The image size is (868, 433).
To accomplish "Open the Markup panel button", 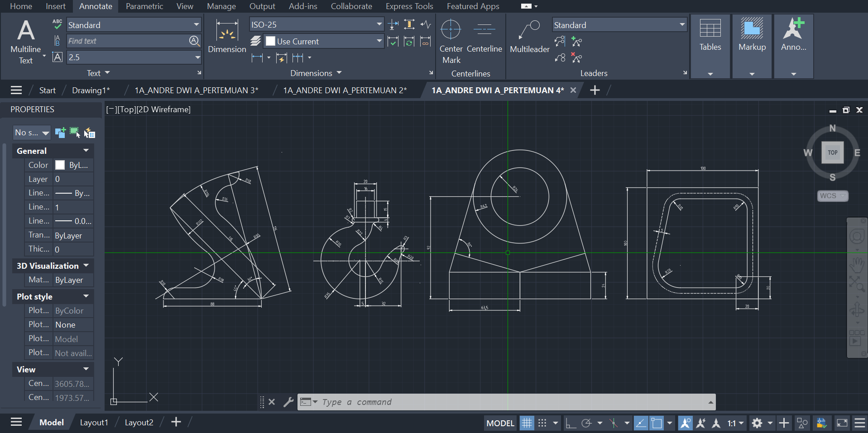I will pyautogui.click(x=752, y=46).
